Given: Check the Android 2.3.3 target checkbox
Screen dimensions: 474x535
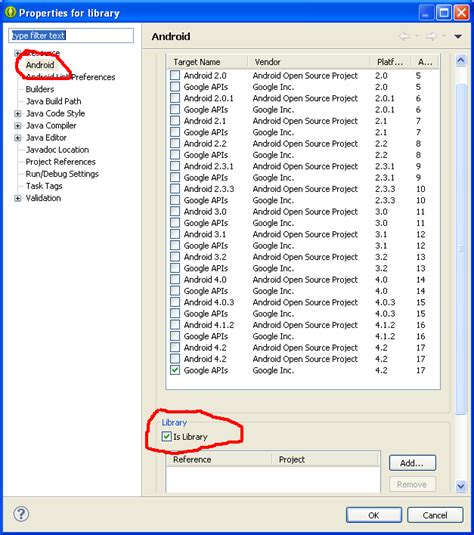Looking at the screenshot, I should pyautogui.click(x=175, y=188).
